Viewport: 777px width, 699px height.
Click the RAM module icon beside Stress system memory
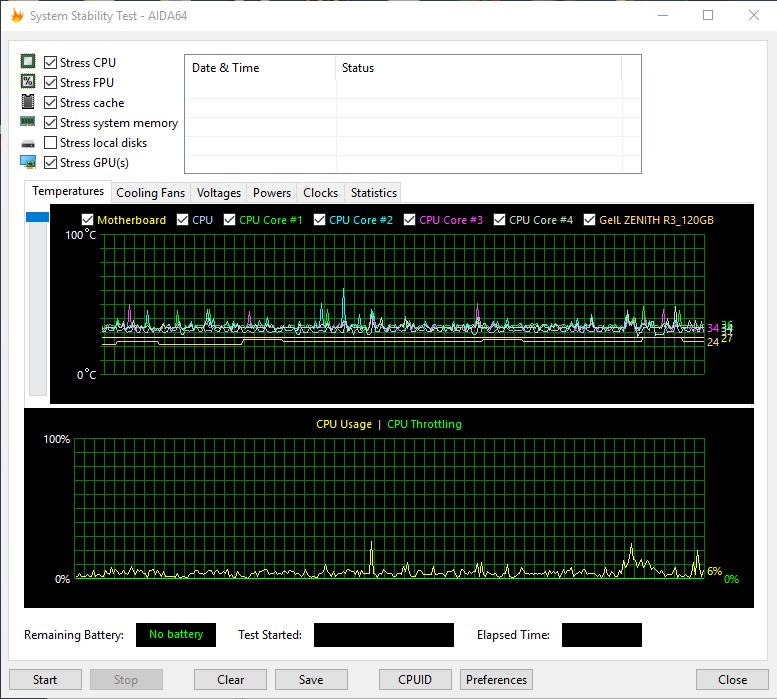[x=27, y=121]
